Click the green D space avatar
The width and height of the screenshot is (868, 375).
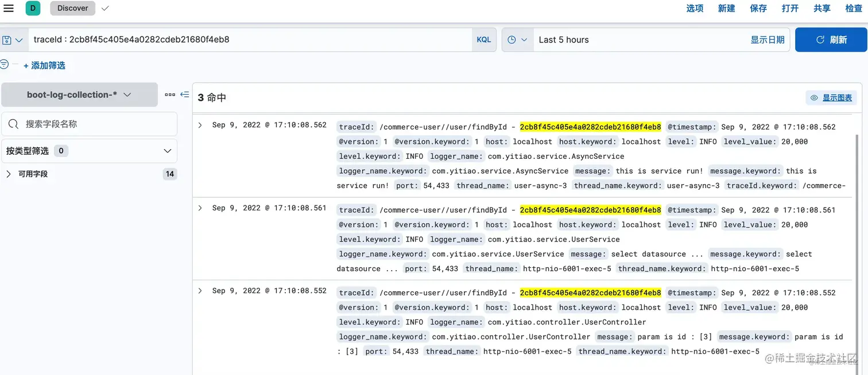(33, 8)
